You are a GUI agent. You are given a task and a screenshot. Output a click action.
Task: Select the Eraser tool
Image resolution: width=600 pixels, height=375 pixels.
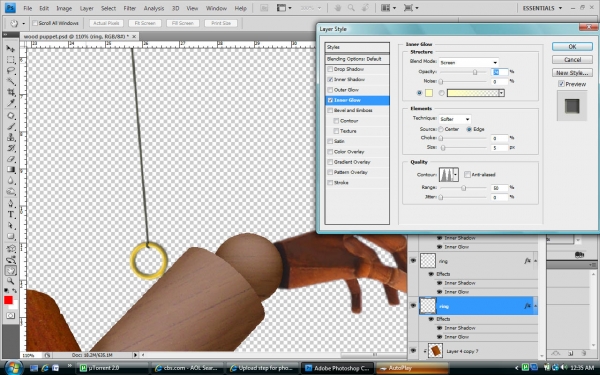pos(10,159)
